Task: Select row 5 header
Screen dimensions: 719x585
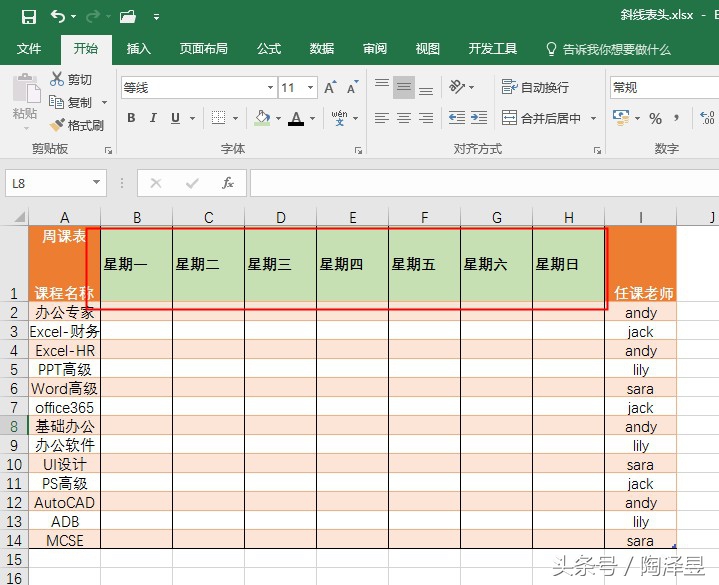Action: point(14,370)
